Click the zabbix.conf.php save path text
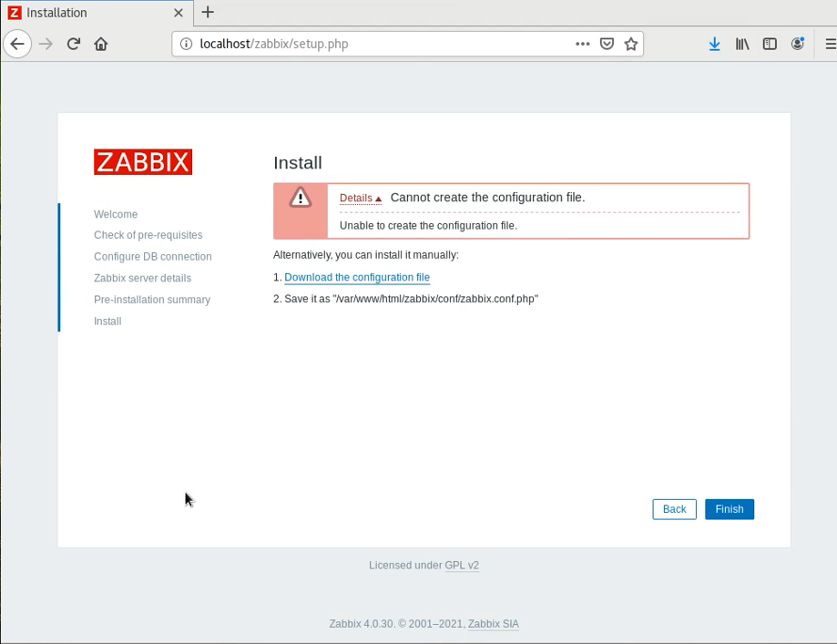 pos(435,299)
